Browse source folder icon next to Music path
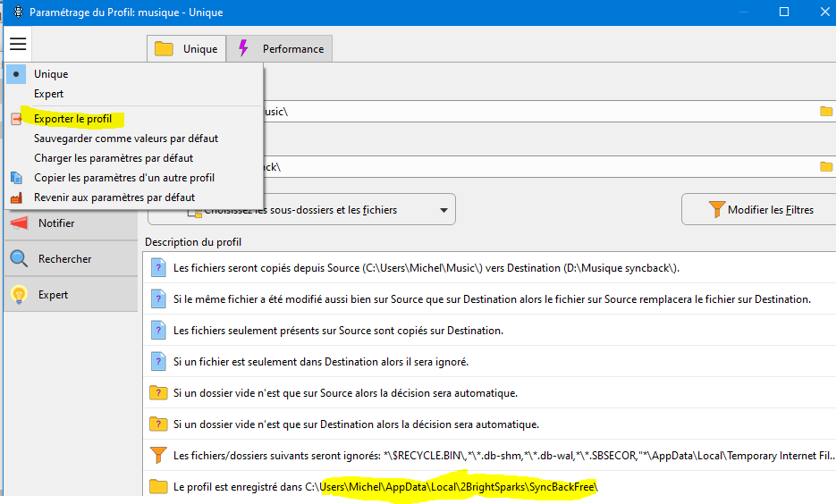The height and width of the screenshot is (504, 836). tap(826, 112)
